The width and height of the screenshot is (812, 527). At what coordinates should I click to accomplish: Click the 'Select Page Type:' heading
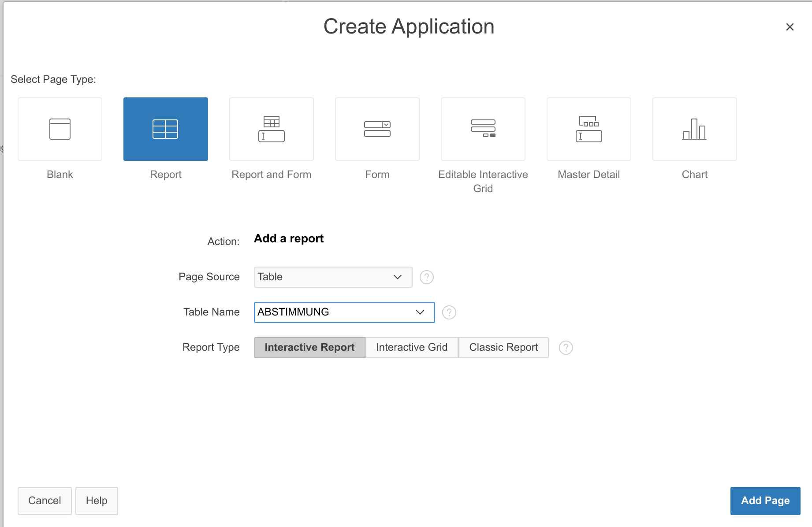[x=53, y=80]
